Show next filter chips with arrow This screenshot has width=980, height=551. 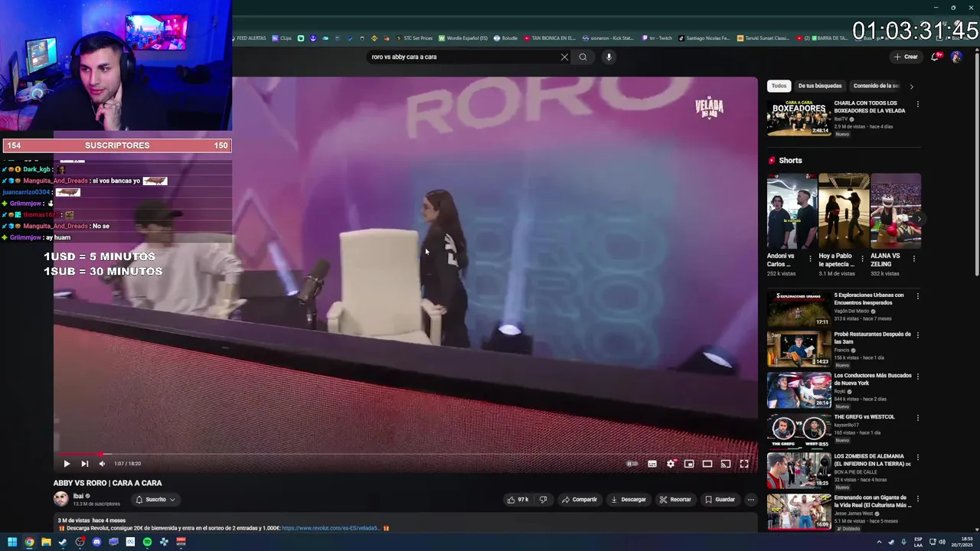tap(911, 86)
